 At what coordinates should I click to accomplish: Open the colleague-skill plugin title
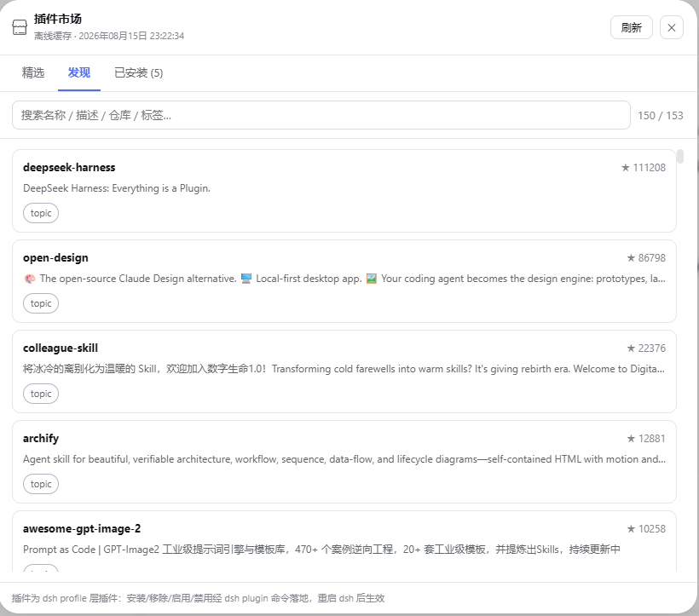point(61,348)
